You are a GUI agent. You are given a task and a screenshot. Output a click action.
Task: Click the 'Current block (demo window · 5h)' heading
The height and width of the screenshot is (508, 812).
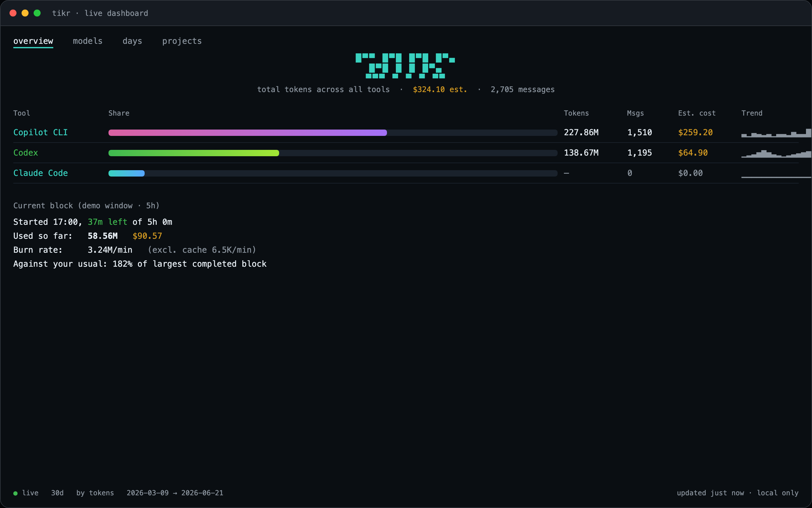86,206
